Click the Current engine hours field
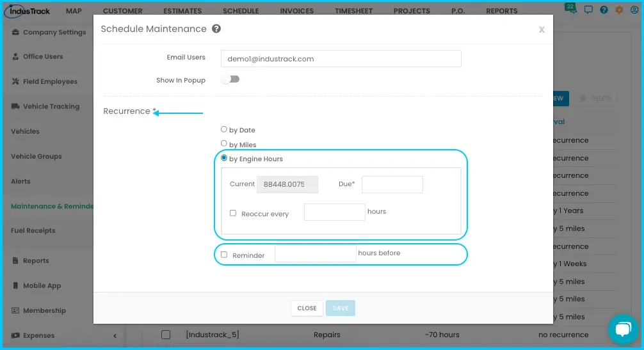644x350 pixels. click(x=287, y=184)
